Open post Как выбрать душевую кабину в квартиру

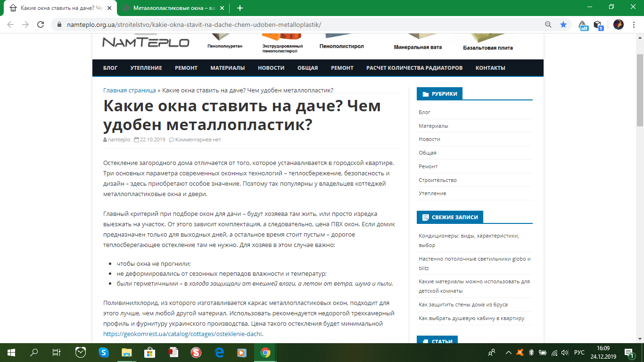(x=471, y=318)
